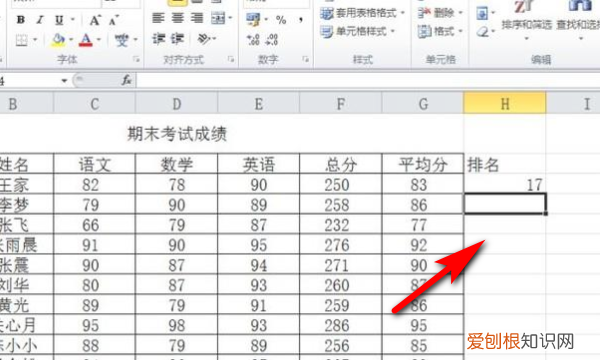This screenshot has height=360, width=600.
Task: Show phonetic guide (文) tool
Action: pos(122,40)
